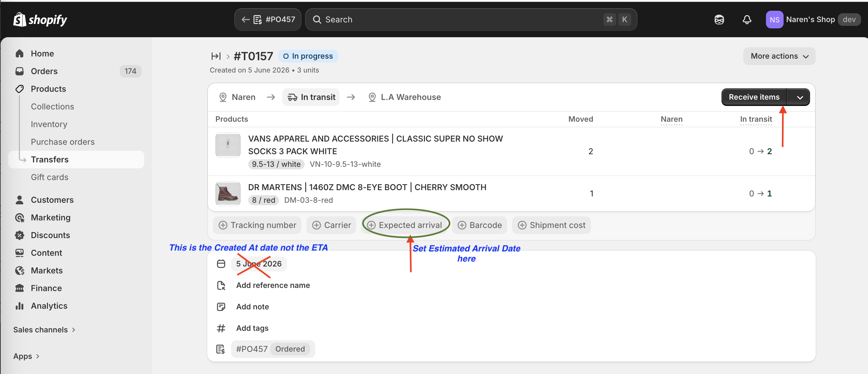This screenshot has height=374, width=868.
Task: Click the Orders inbox icon
Action: tap(20, 71)
